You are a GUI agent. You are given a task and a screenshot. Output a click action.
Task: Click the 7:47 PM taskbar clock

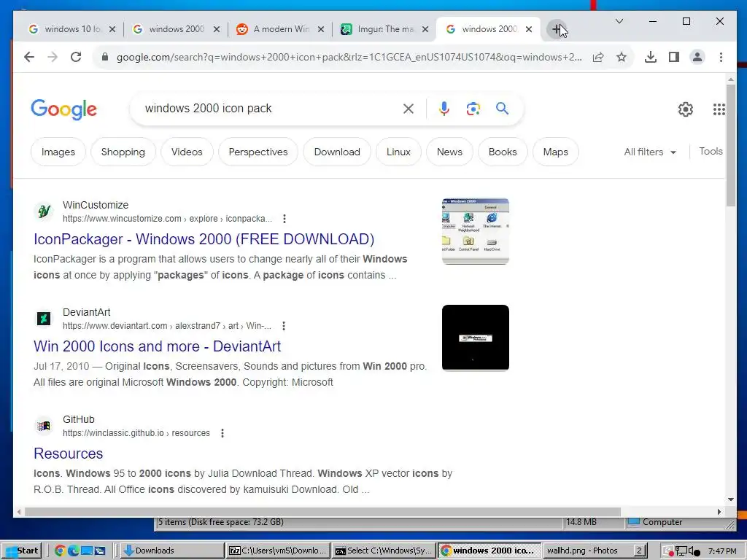722,551
